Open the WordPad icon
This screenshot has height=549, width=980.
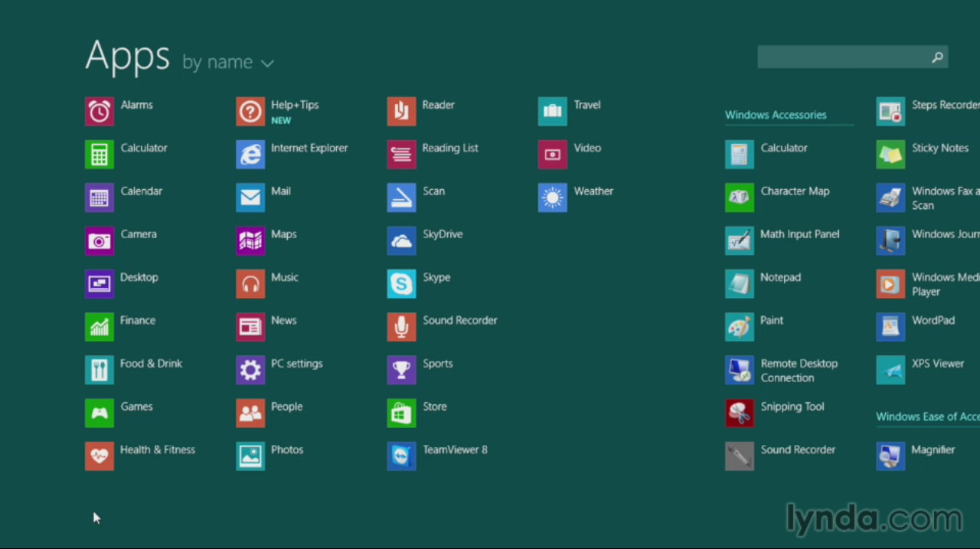pos(890,327)
